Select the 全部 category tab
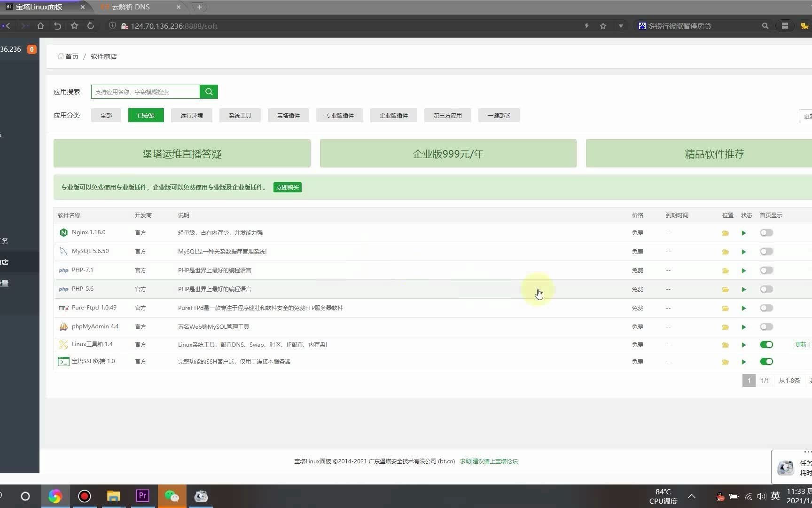 (106, 115)
